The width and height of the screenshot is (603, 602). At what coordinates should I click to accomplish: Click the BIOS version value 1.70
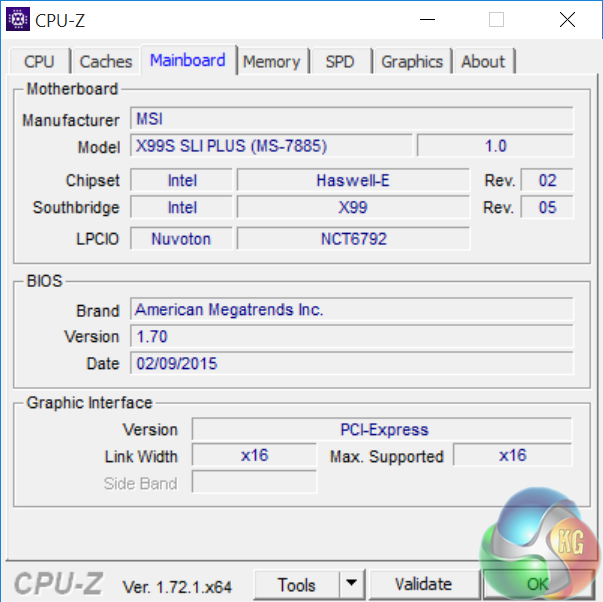point(351,337)
